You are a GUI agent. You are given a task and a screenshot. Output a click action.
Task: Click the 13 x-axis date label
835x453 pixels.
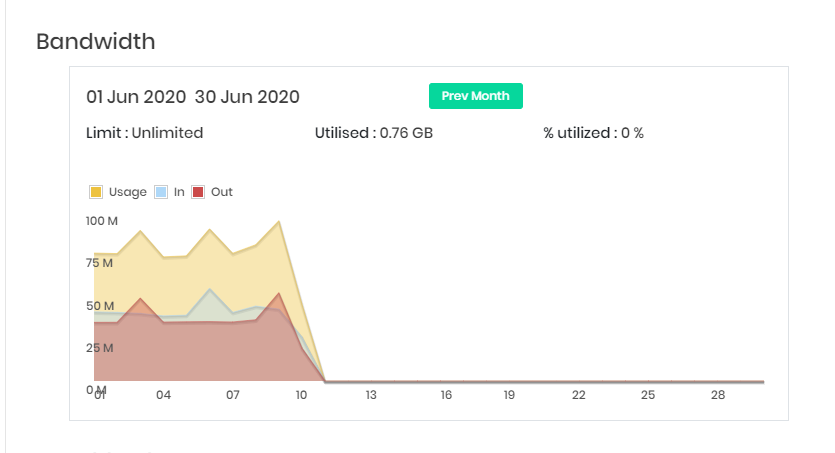(x=371, y=395)
